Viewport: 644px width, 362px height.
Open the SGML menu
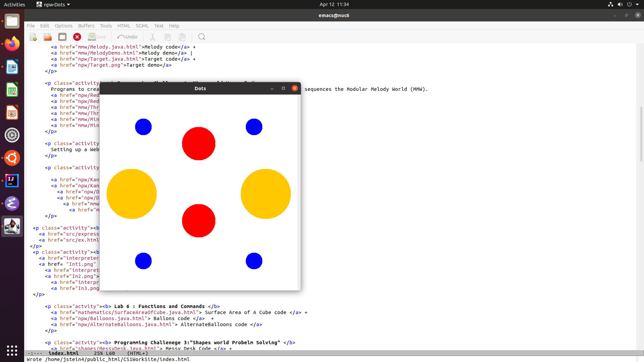(142, 26)
